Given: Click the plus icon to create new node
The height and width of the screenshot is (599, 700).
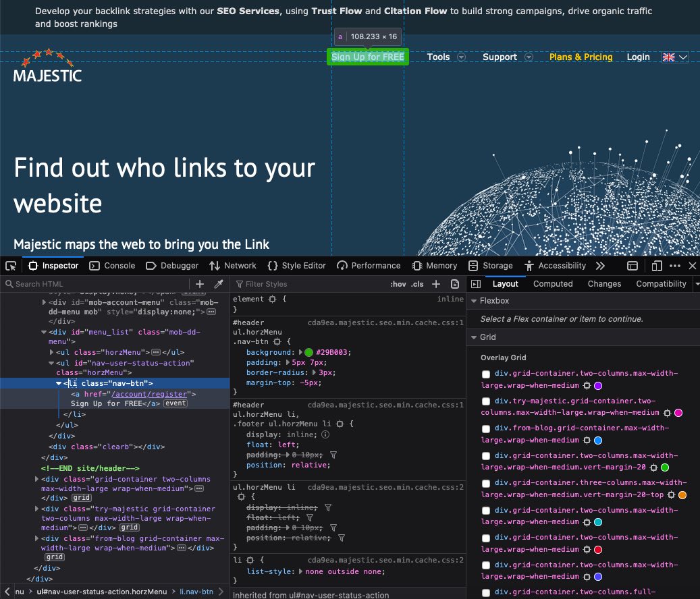Looking at the screenshot, I should coord(200,284).
